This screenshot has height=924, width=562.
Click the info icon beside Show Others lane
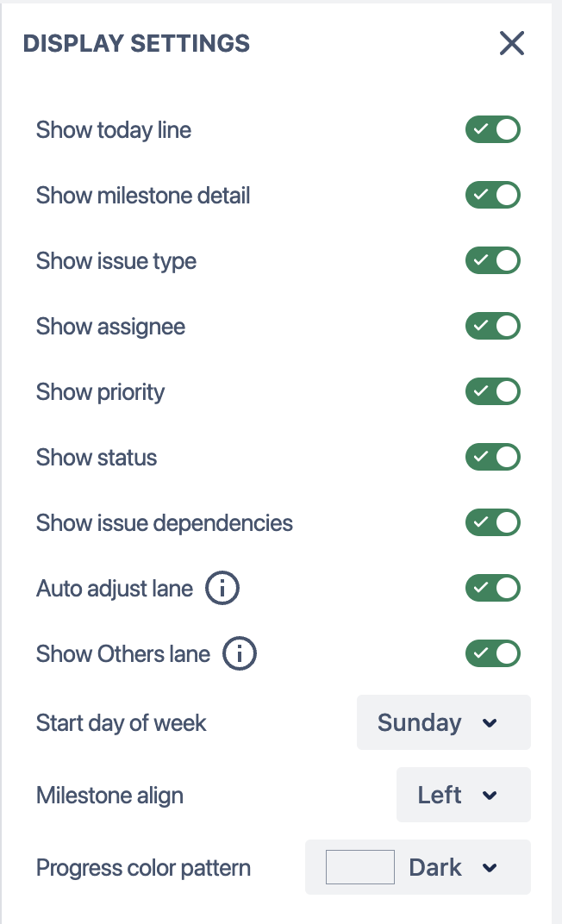click(x=239, y=653)
